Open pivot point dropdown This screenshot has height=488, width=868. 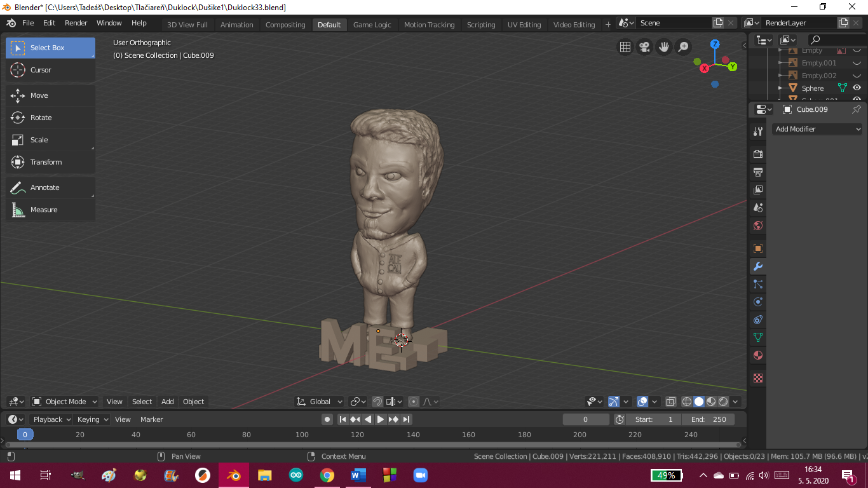point(358,402)
